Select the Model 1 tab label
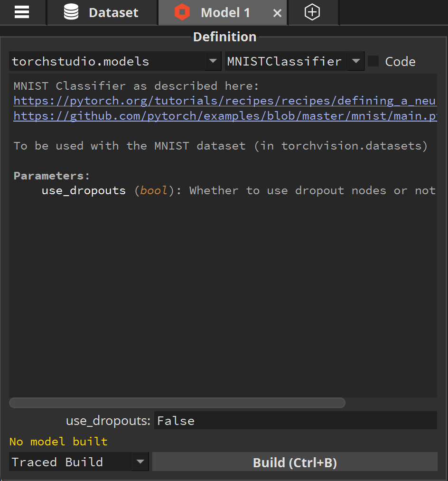 pyautogui.click(x=225, y=12)
